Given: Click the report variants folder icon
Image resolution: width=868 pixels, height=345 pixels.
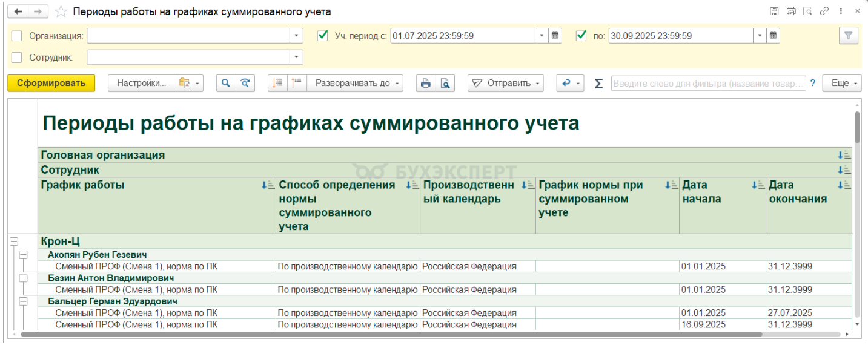Looking at the screenshot, I should 190,84.
